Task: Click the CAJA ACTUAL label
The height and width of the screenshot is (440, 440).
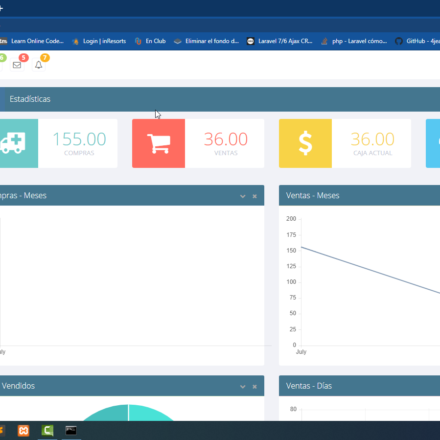Action: 373,153
